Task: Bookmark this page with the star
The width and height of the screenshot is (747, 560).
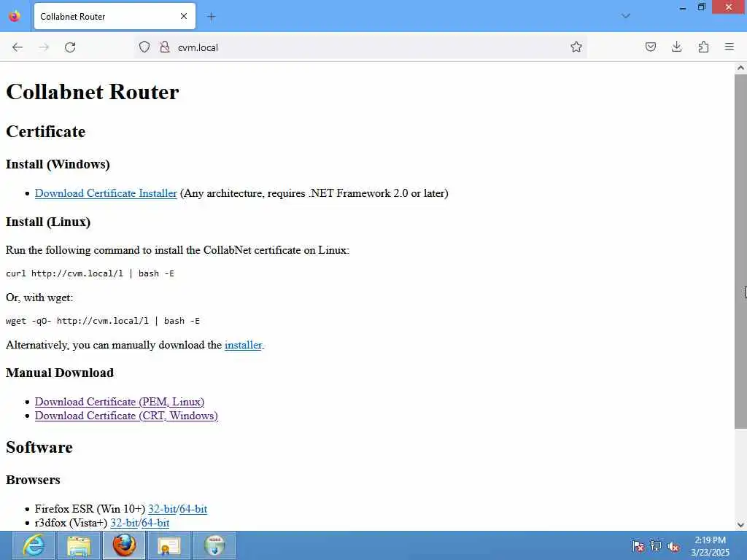Action: 576,47
